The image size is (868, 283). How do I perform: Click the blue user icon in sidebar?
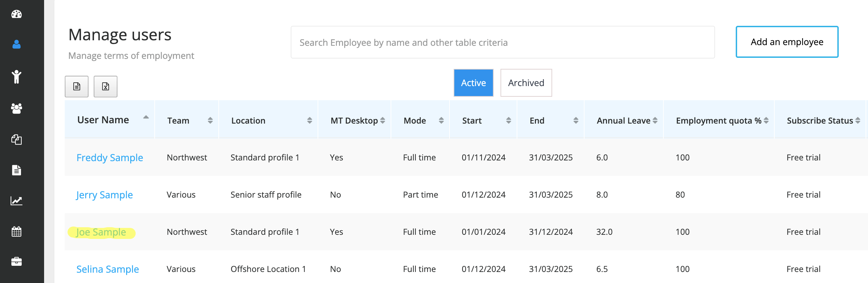(17, 44)
